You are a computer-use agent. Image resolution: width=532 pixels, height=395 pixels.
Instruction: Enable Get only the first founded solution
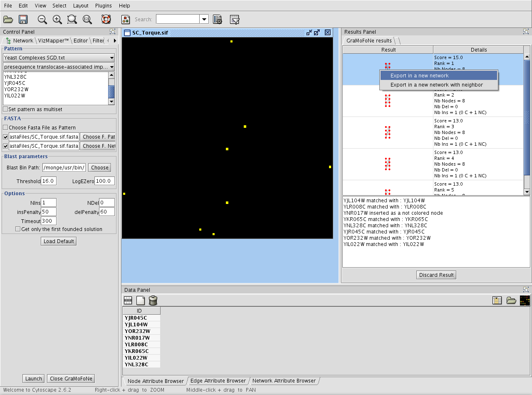point(18,229)
